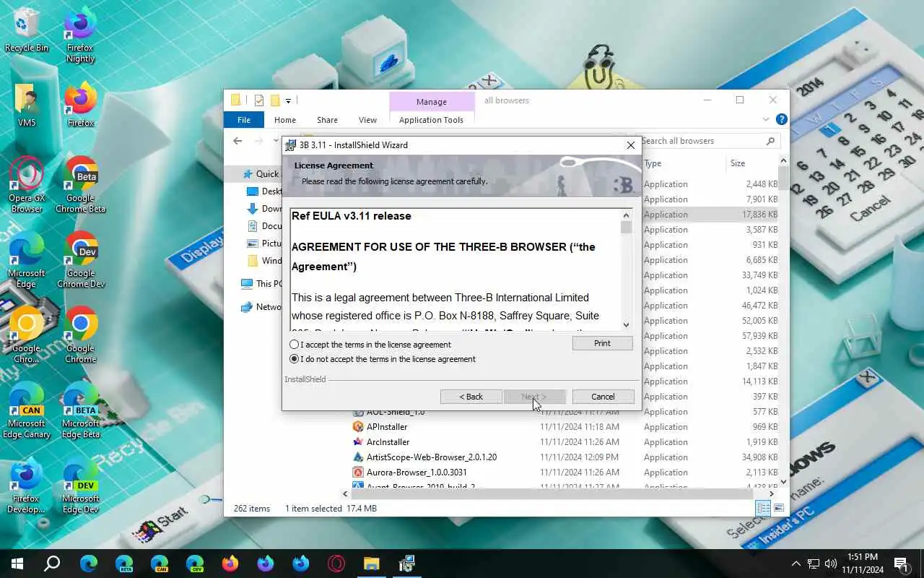Click the installer icon on the taskbar
The height and width of the screenshot is (578, 924).
[x=407, y=564]
